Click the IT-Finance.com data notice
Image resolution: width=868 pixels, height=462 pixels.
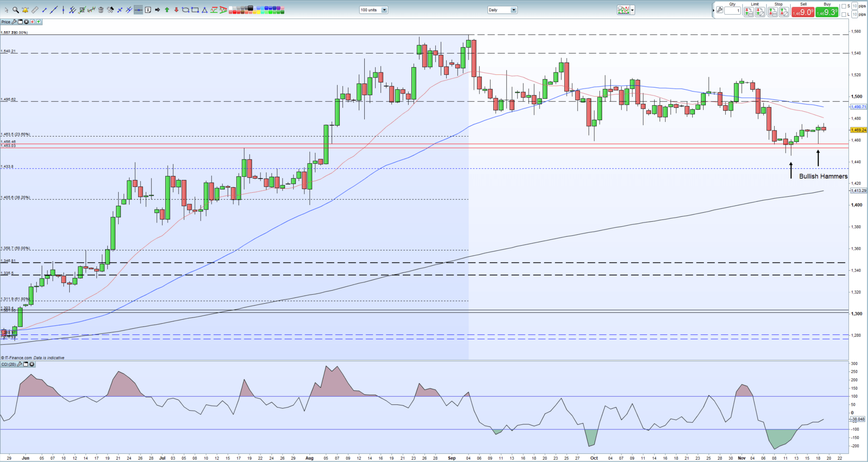point(33,358)
